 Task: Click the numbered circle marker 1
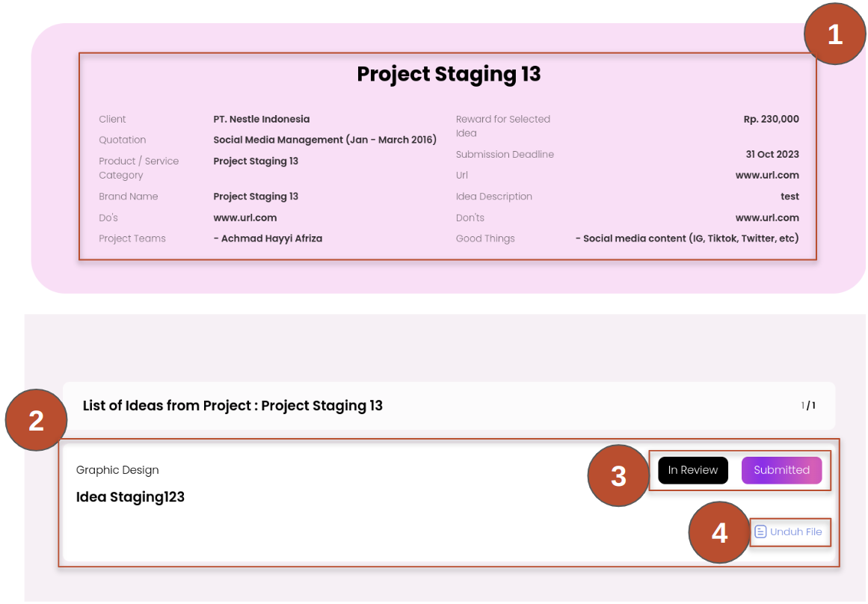[x=834, y=34]
